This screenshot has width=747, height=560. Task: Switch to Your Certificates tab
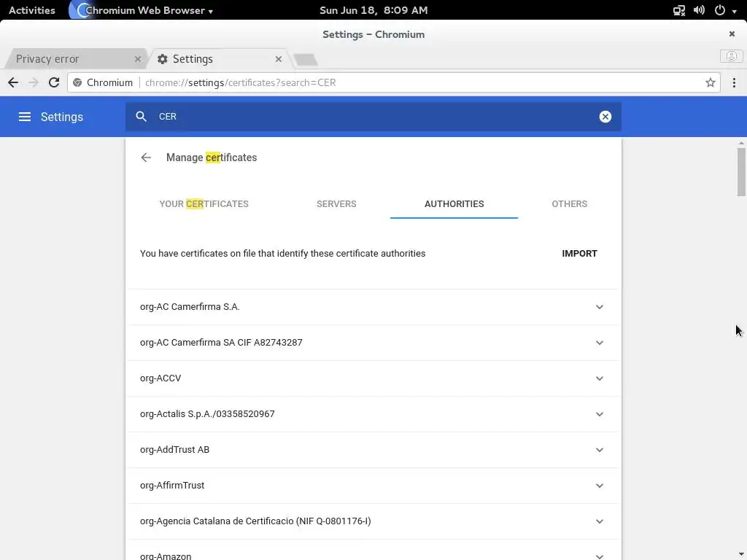coord(204,204)
